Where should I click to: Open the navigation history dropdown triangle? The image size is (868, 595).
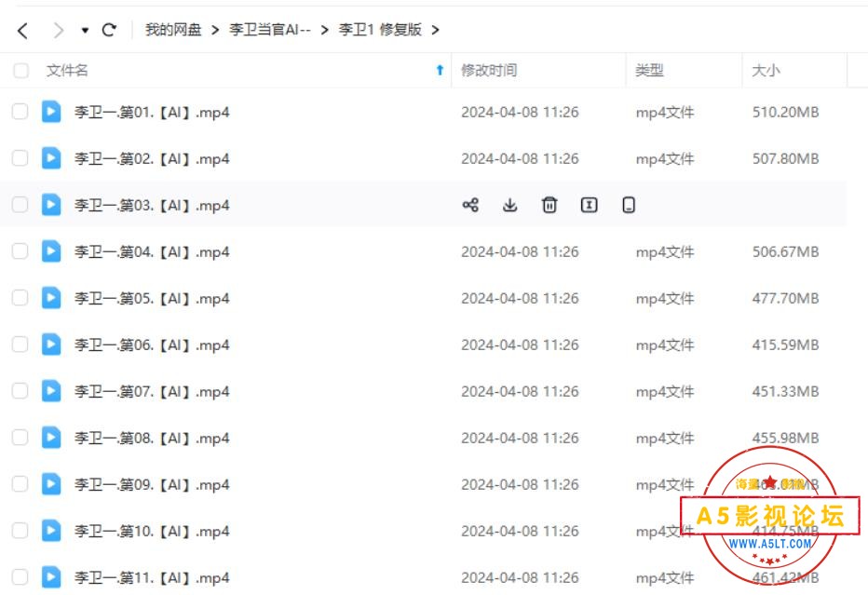(x=85, y=31)
